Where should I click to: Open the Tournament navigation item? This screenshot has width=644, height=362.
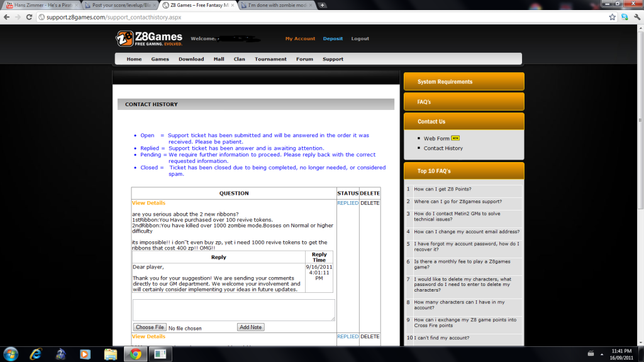(270, 59)
